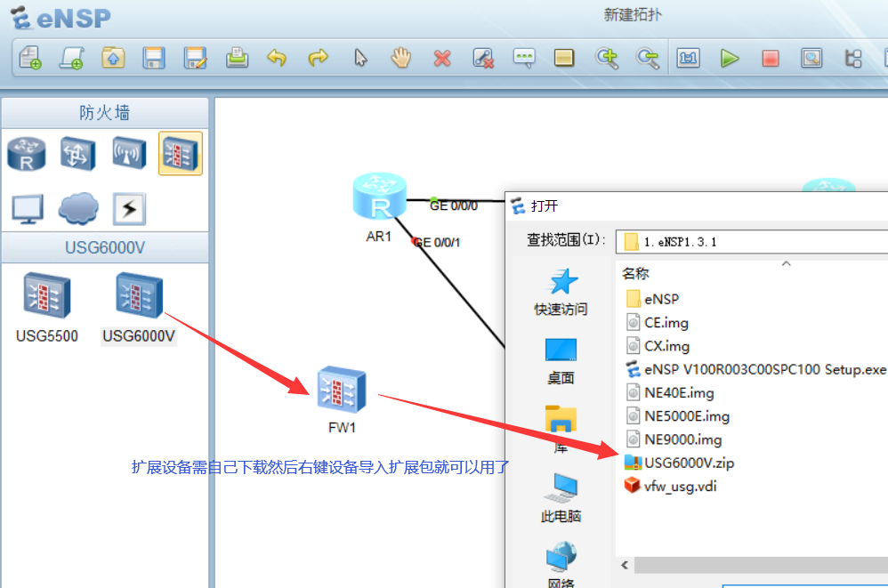Click the red X delete tool

tap(442, 58)
